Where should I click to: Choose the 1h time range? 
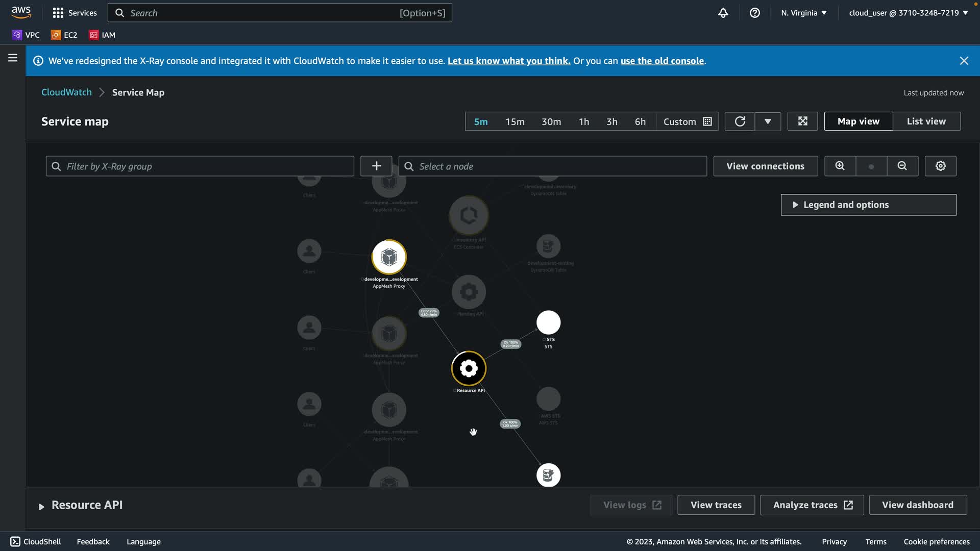click(583, 122)
